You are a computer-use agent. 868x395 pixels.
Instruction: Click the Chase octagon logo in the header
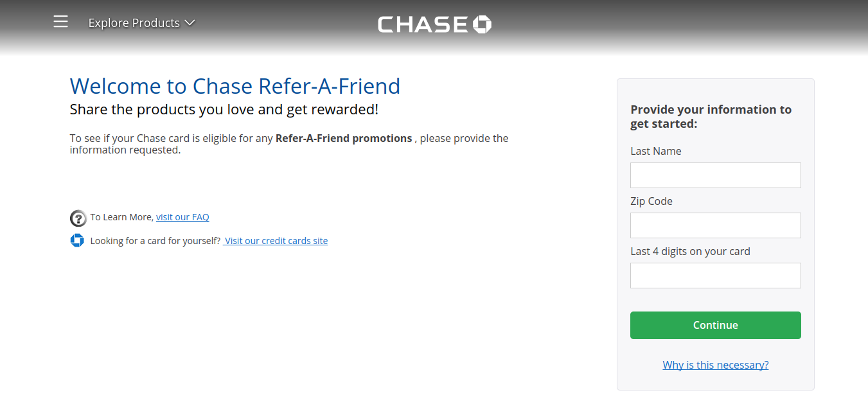(x=481, y=24)
